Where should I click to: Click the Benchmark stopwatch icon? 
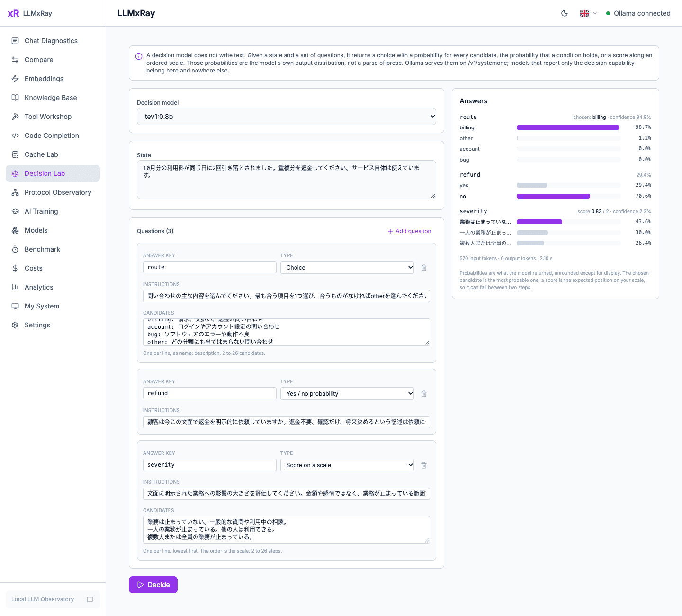(x=15, y=249)
